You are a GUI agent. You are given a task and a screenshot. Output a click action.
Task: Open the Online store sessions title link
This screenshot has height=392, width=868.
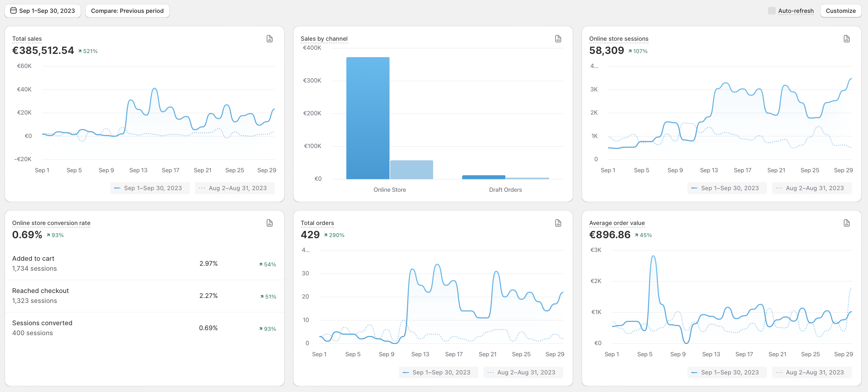619,39
